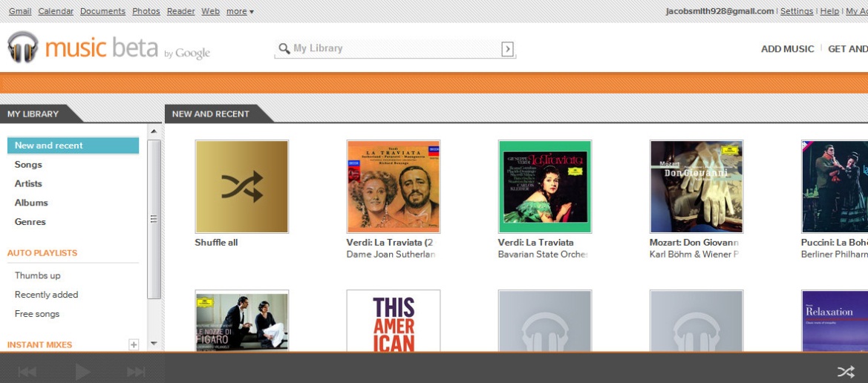Click Verdi: La Traviata (2 title
The width and height of the screenshot is (868, 383).
pos(390,243)
